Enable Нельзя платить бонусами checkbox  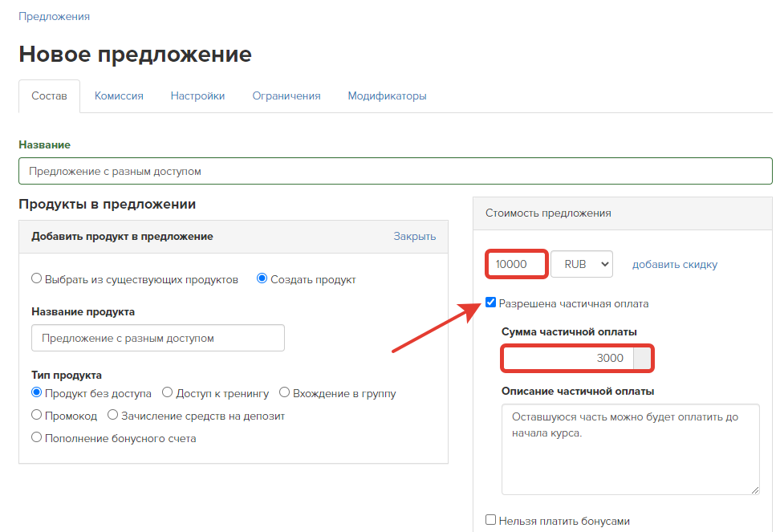pos(490,520)
